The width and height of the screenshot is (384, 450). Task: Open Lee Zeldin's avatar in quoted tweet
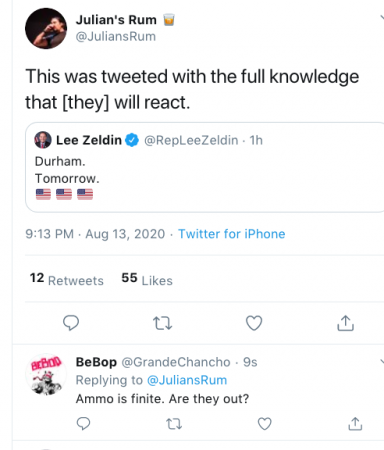[x=43, y=140]
